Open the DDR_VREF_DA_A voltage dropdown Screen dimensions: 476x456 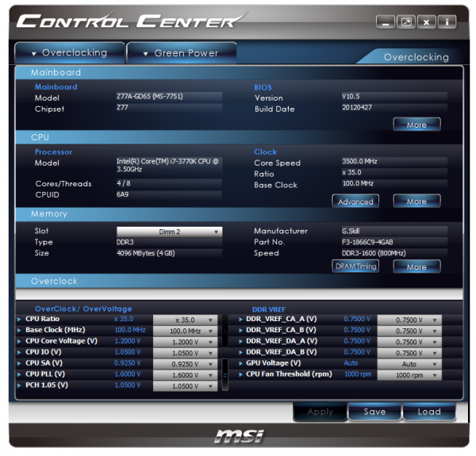[x=409, y=343]
